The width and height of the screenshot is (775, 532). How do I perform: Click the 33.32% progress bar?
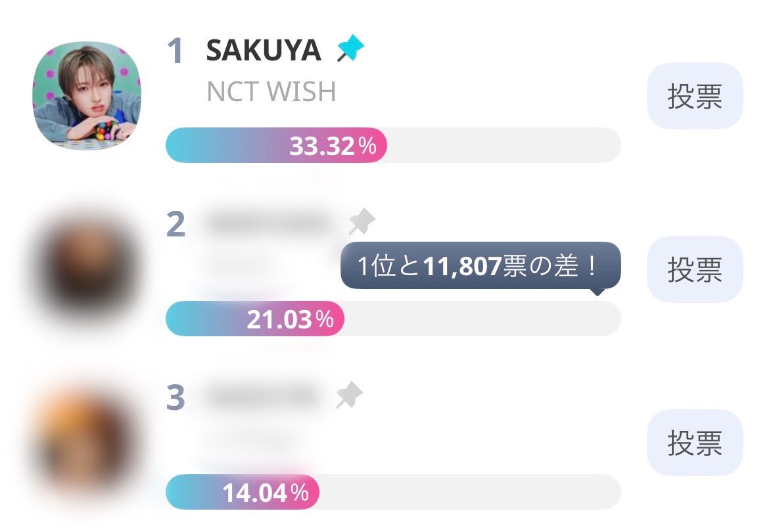pos(393,145)
